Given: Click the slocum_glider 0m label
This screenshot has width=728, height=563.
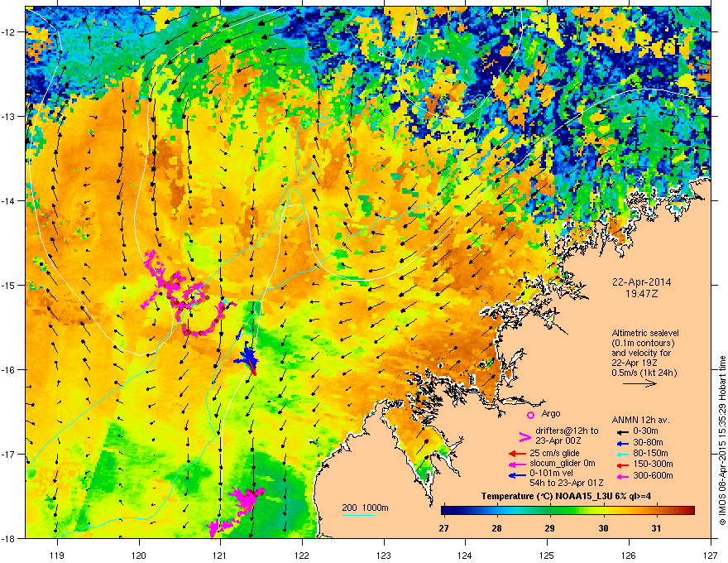Looking at the screenshot, I should (x=563, y=464).
